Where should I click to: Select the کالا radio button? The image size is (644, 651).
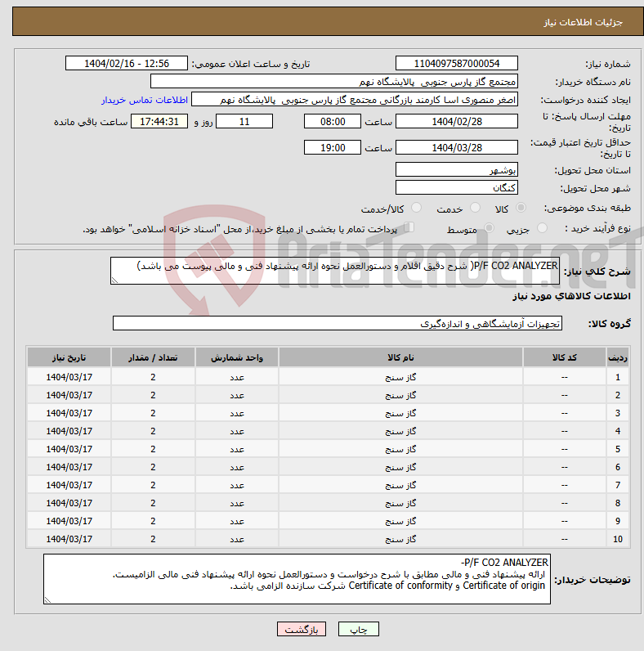pyautogui.click(x=521, y=208)
